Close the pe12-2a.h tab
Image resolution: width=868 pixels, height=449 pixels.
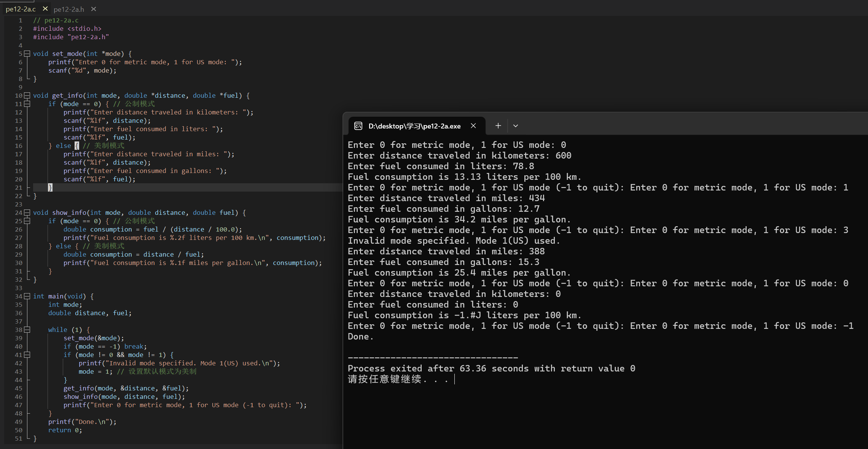click(x=94, y=9)
